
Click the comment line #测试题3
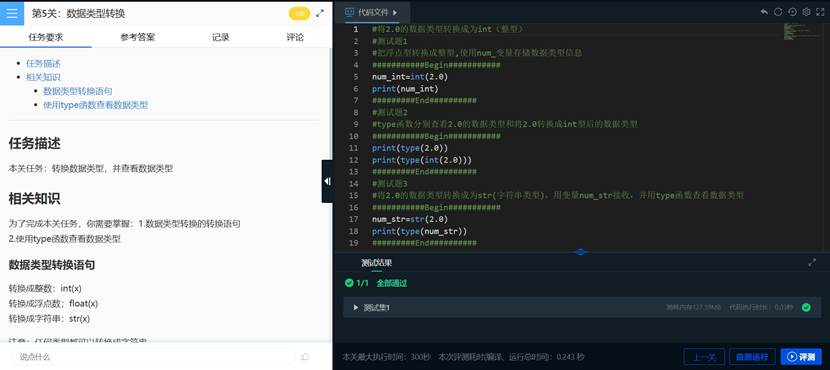pyautogui.click(x=390, y=184)
